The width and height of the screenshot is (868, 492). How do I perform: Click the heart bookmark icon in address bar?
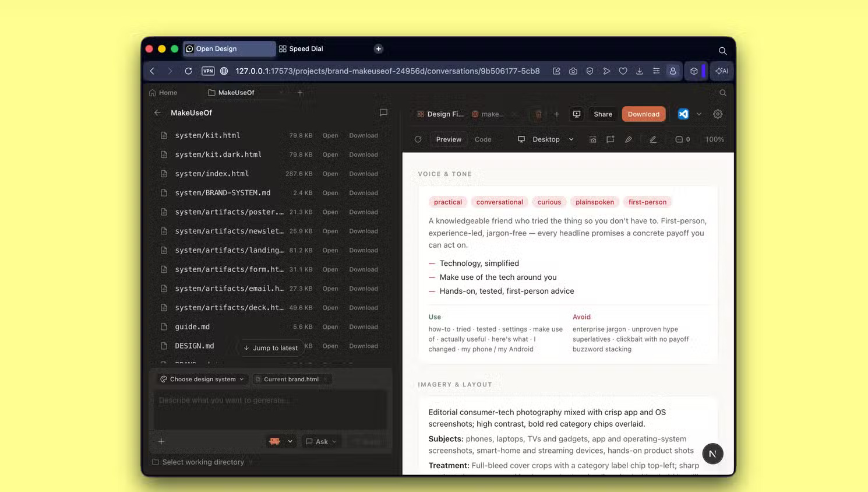[x=623, y=71]
